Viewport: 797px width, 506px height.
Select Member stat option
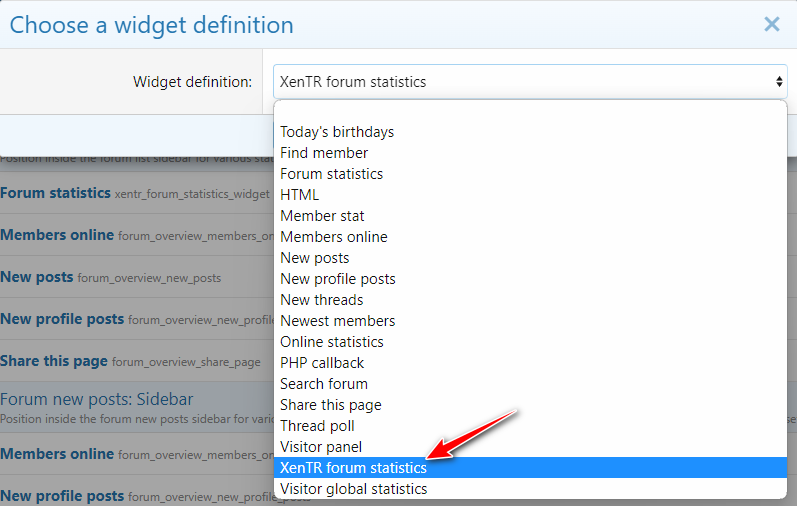(x=322, y=216)
